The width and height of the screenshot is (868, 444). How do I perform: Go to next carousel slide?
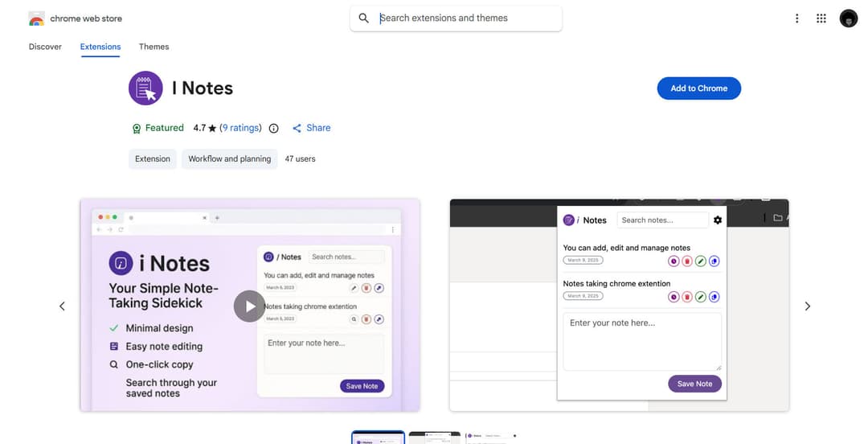(807, 306)
